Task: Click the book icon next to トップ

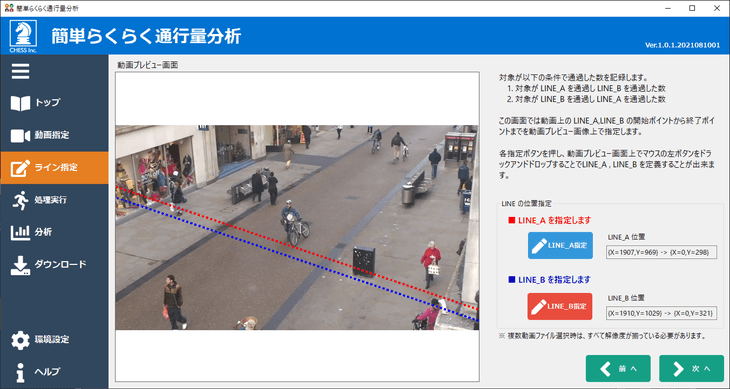Action: point(20,103)
